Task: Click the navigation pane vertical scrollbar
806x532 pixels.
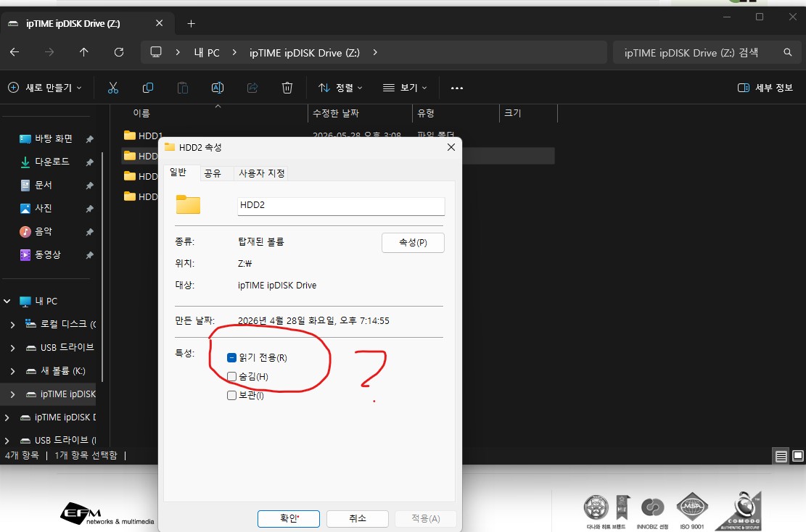Action: click(102, 267)
